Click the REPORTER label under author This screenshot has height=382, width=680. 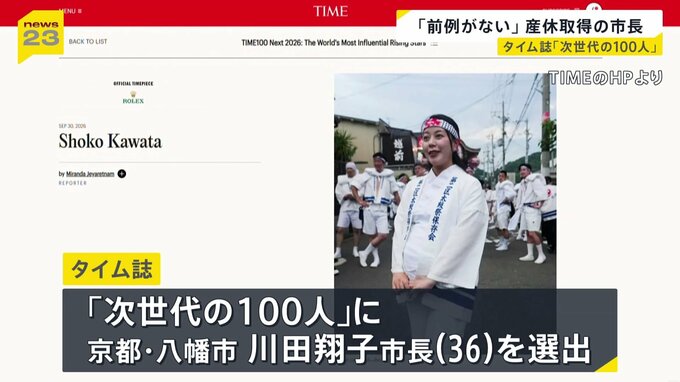(73, 183)
